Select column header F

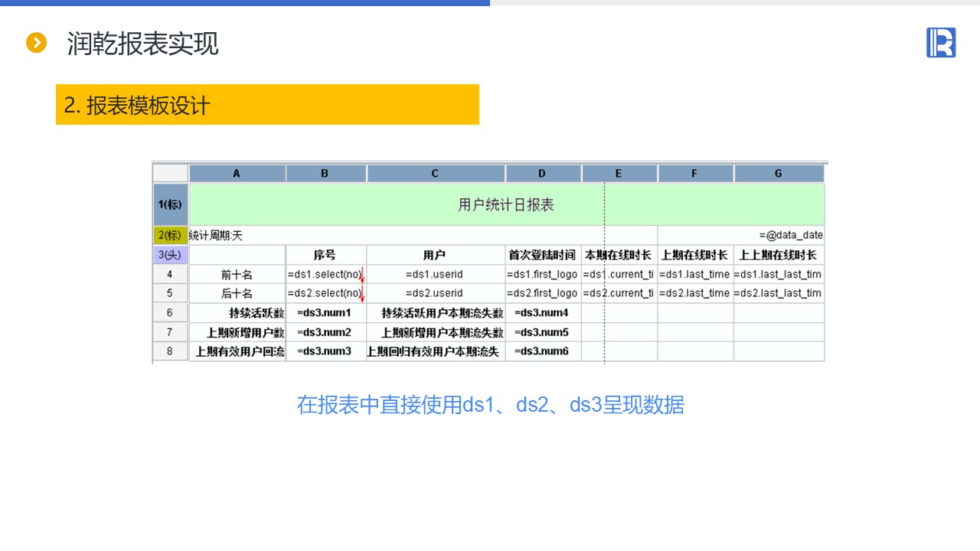click(695, 174)
